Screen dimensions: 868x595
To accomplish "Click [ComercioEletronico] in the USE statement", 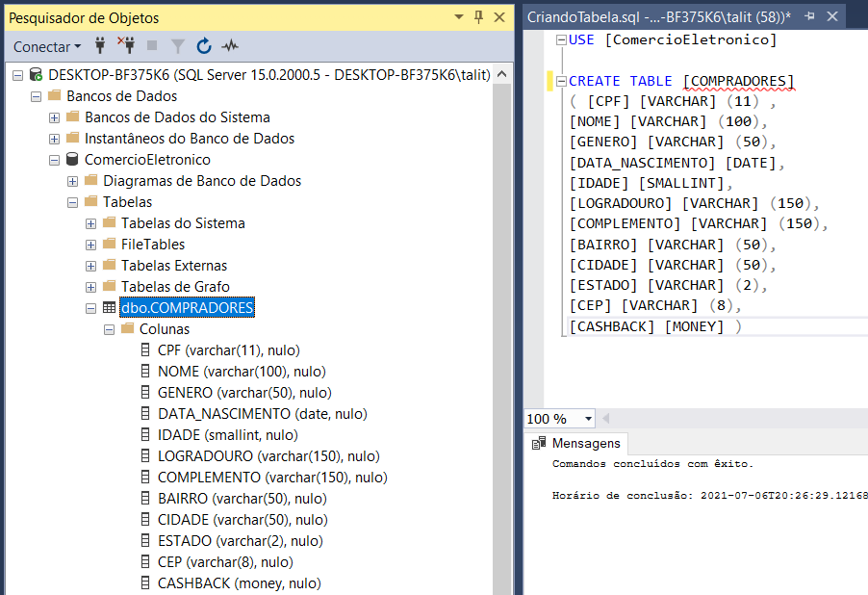I will pos(691,39).
